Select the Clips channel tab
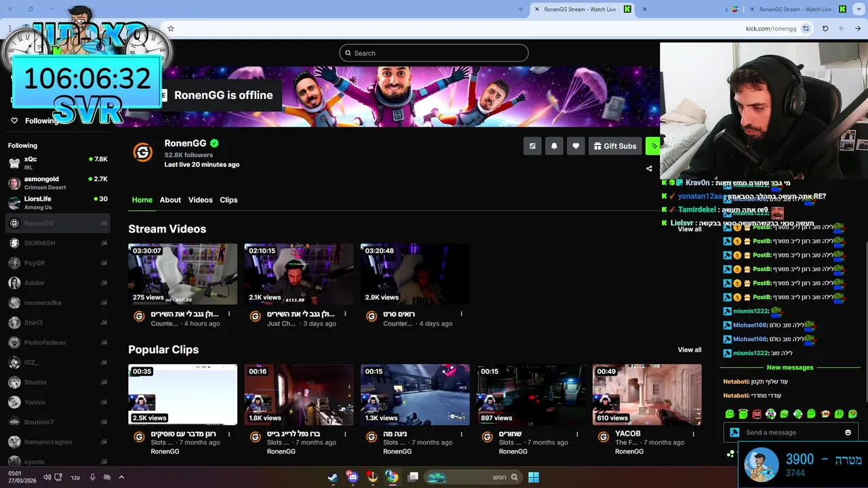868x488 pixels. pyautogui.click(x=229, y=200)
